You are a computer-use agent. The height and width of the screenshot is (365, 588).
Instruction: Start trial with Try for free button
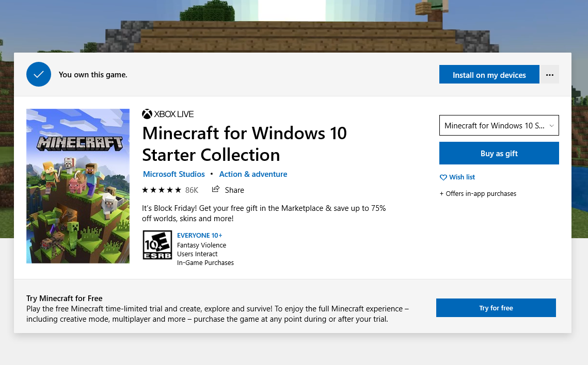(496, 308)
